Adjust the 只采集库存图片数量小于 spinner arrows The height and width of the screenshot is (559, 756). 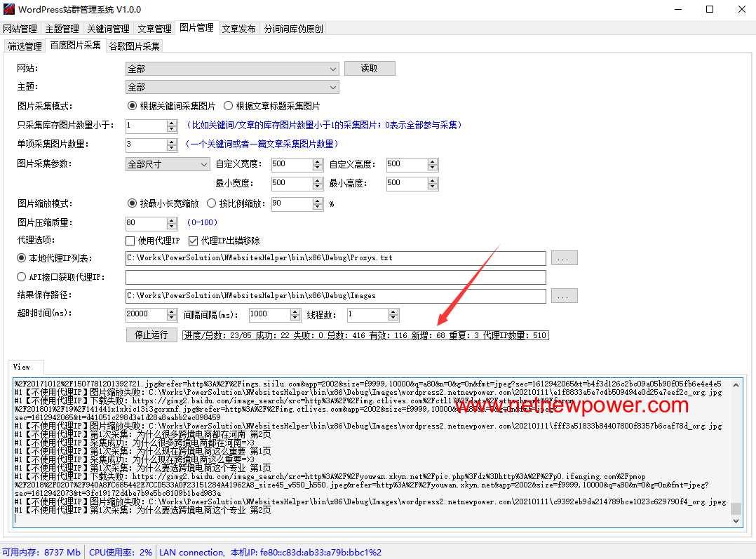click(x=172, y=126)
